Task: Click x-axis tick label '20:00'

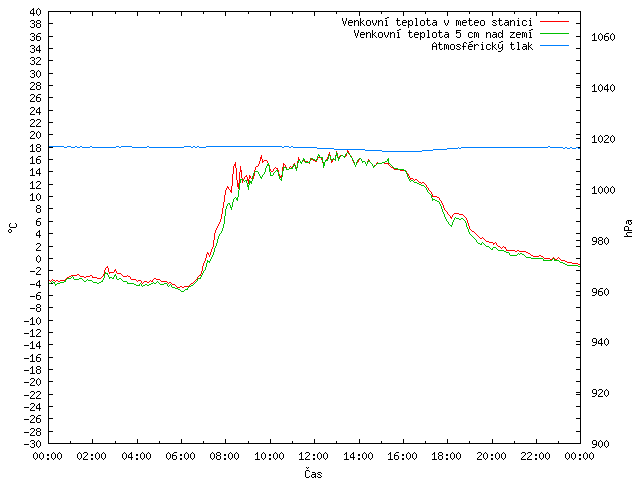Action: coord(491,456)
